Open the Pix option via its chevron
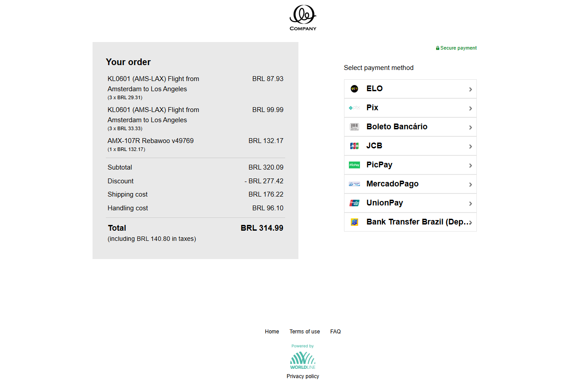Viewport: 588px width, 383px height. click(x=470, y=108)
